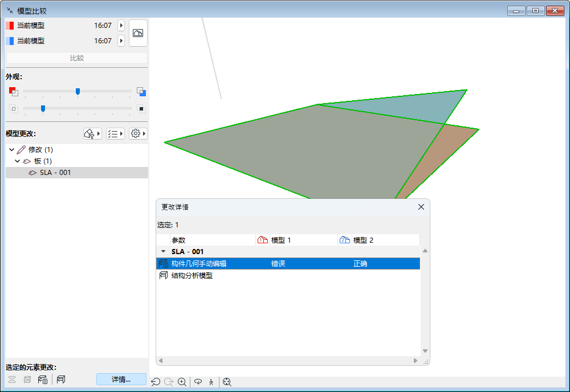Click the orbit view icon

[198, 382]
